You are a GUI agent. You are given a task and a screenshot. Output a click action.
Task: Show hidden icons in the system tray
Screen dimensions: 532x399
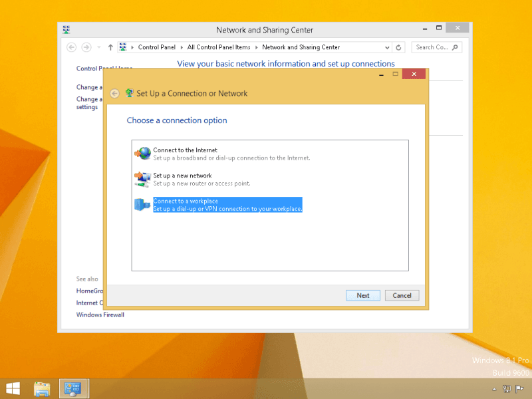[494, 389]
